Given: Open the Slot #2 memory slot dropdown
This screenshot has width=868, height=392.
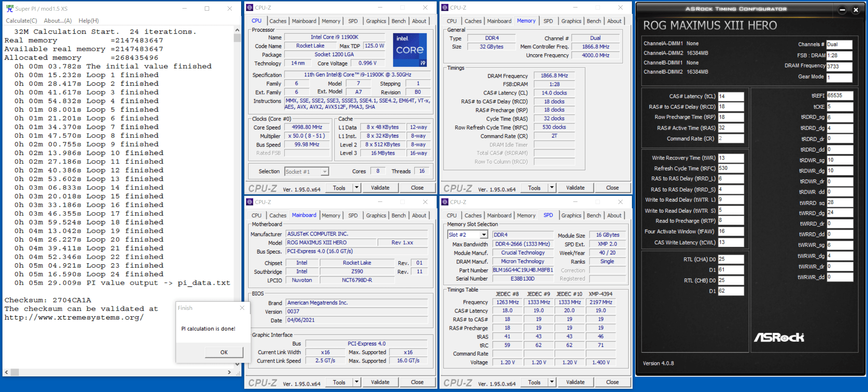Looking at the screenshot, I should (484, 235).
